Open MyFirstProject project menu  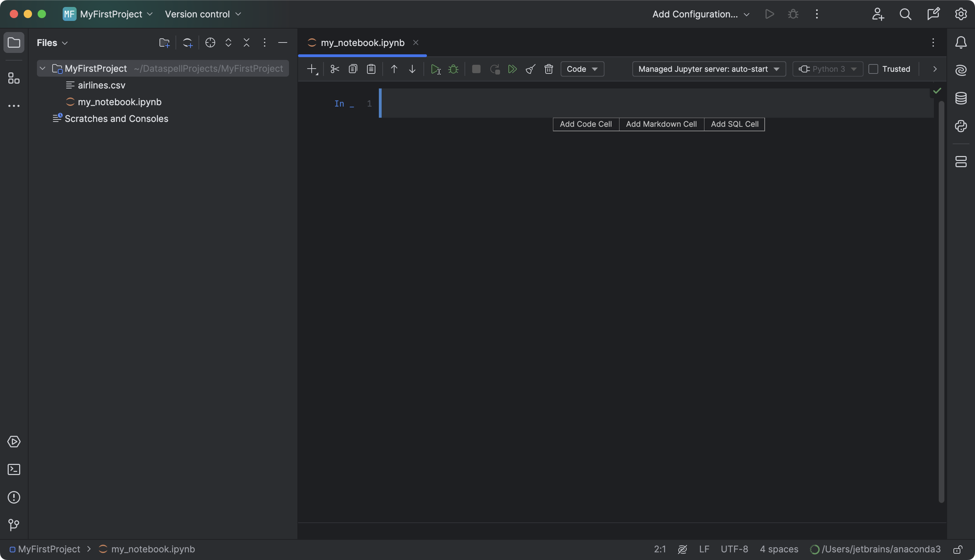coord(108,14)
